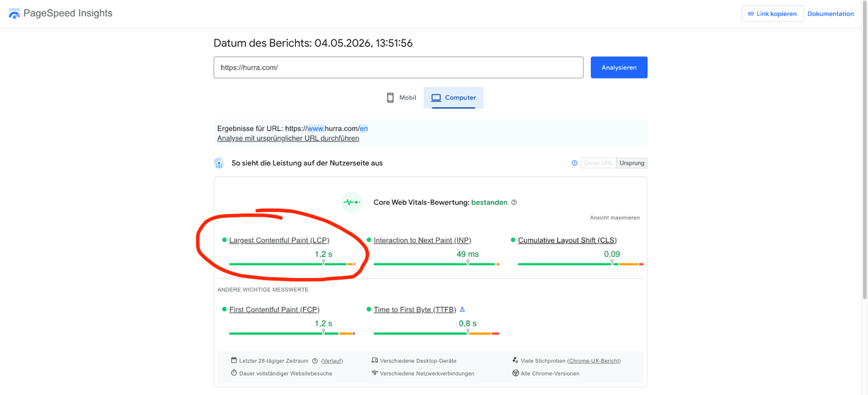The image size is (868, 395).
Task: Click the PageSpeed Insights title text
Action: point(68,13)
